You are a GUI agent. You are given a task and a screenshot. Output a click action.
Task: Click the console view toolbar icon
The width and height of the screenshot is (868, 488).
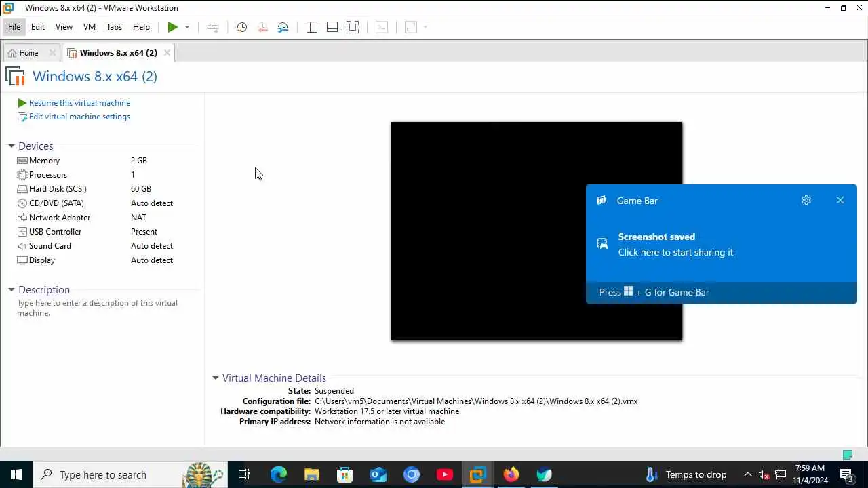382,27
